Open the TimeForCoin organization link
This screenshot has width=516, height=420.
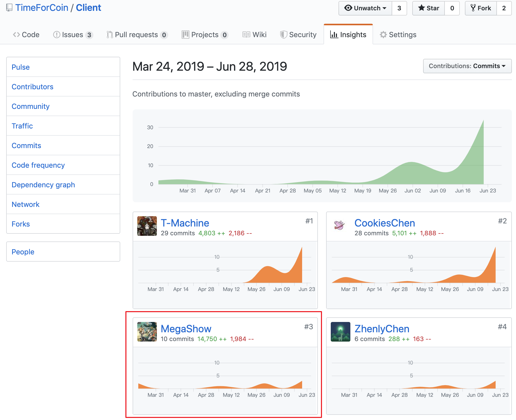(x=42, y=8)
